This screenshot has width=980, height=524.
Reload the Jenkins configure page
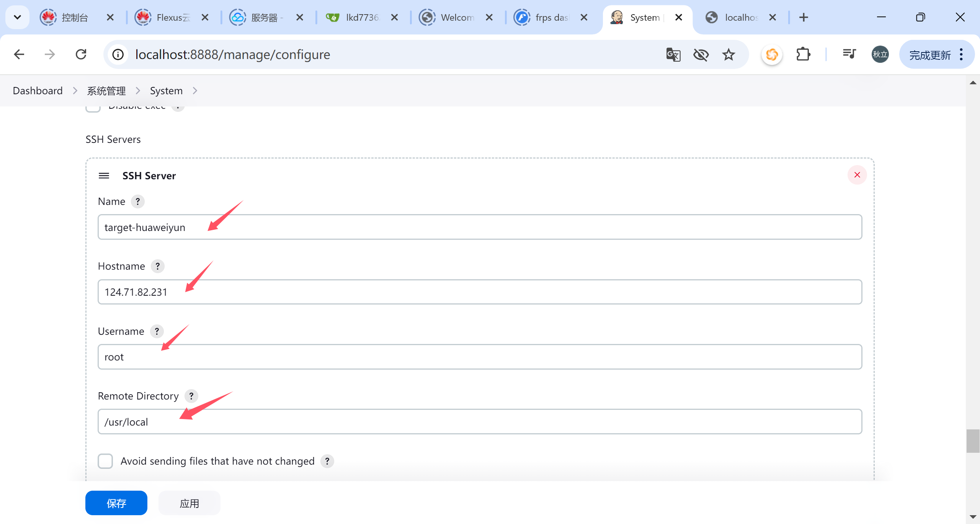tap(81, 55)
